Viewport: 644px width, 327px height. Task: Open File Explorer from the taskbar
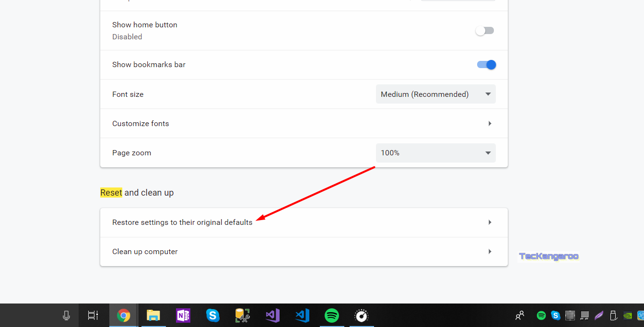point(153,315)
